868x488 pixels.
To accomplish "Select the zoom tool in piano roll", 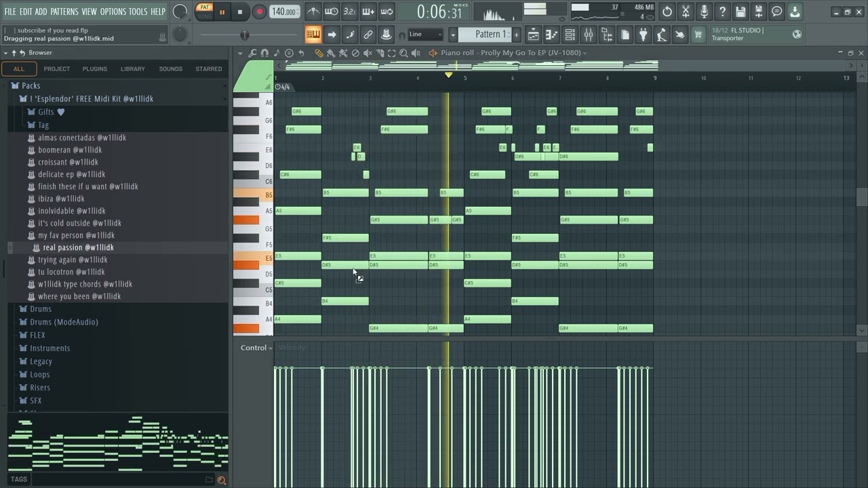I will (x=403, y=53).
